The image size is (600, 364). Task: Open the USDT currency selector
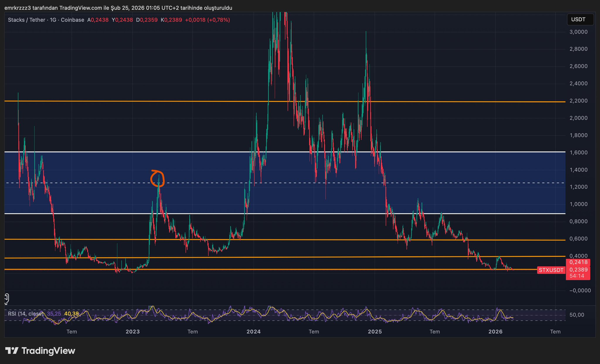[580, 20]
